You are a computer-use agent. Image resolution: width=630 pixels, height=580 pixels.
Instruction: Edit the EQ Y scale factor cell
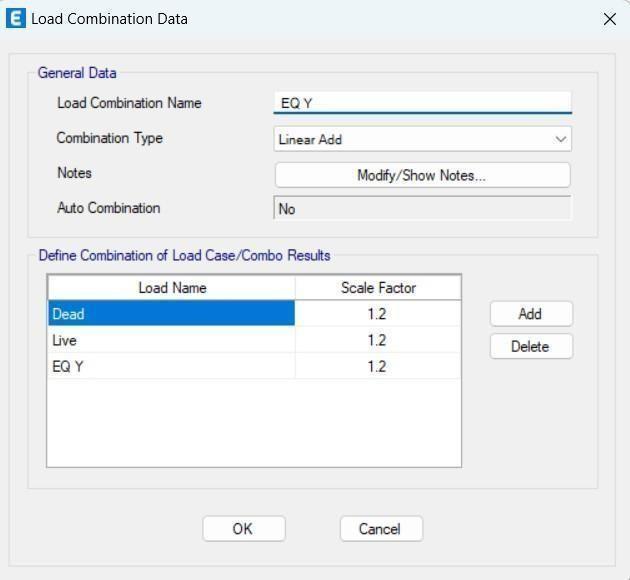[378, 366]
